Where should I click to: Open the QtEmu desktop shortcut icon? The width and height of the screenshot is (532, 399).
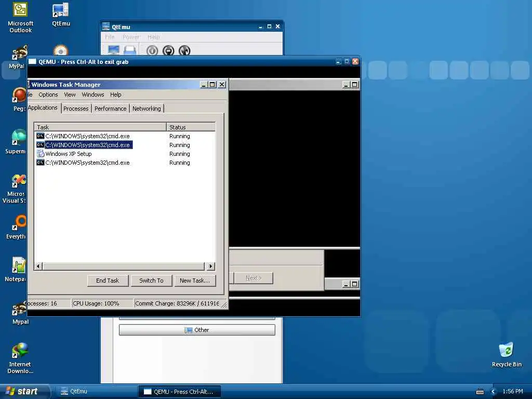61,15
